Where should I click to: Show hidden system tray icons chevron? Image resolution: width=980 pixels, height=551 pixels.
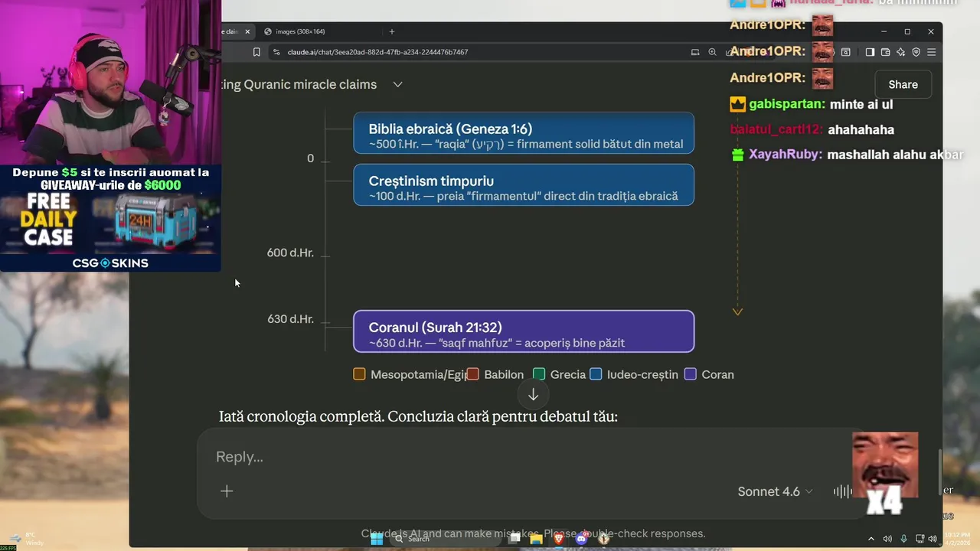(871, 539)
